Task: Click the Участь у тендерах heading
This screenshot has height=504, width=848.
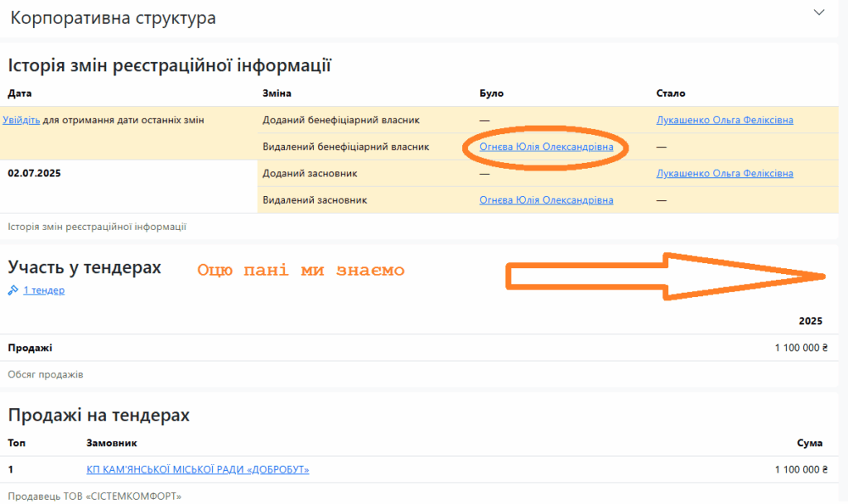Action: coord(84,267)
